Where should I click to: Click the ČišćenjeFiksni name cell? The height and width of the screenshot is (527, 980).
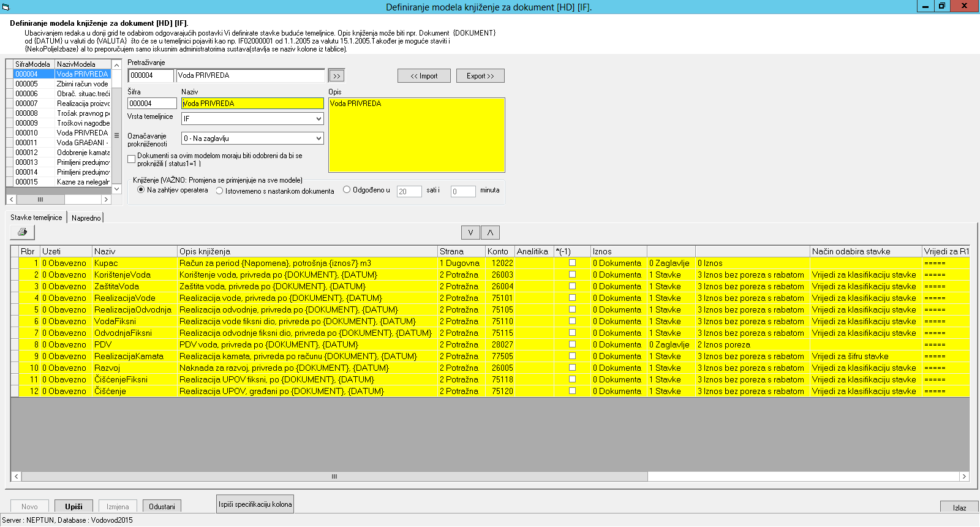tap(134, 379)
